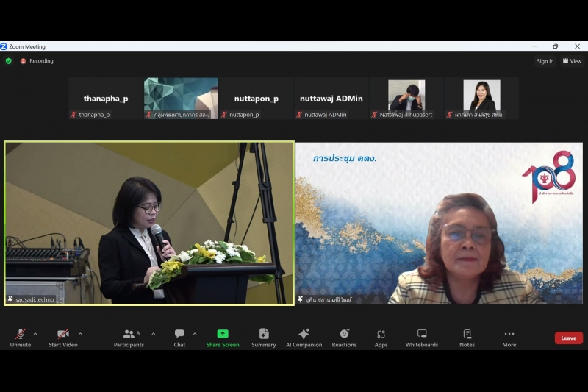Launch the AI Companion
Image resolution: width=588 pixels, height=392 pixels.
click(x=304, y=337)
